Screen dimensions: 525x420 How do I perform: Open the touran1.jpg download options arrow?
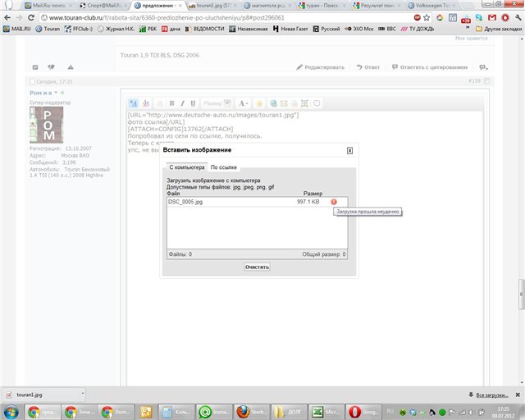[83, 395]
